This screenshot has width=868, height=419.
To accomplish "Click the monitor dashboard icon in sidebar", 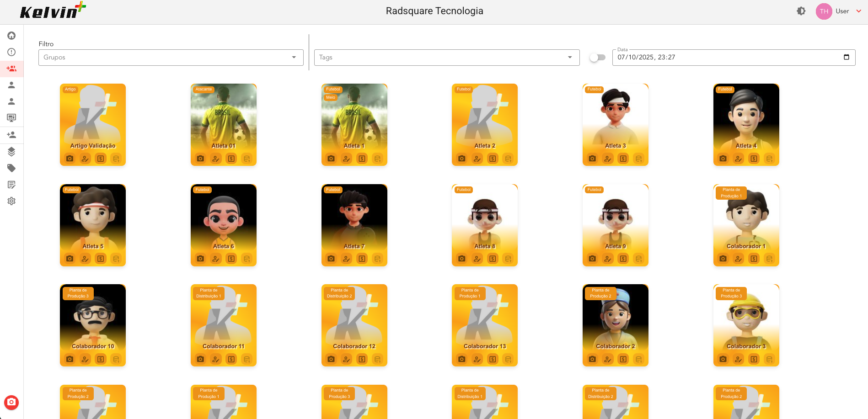I will coord(11,118).
